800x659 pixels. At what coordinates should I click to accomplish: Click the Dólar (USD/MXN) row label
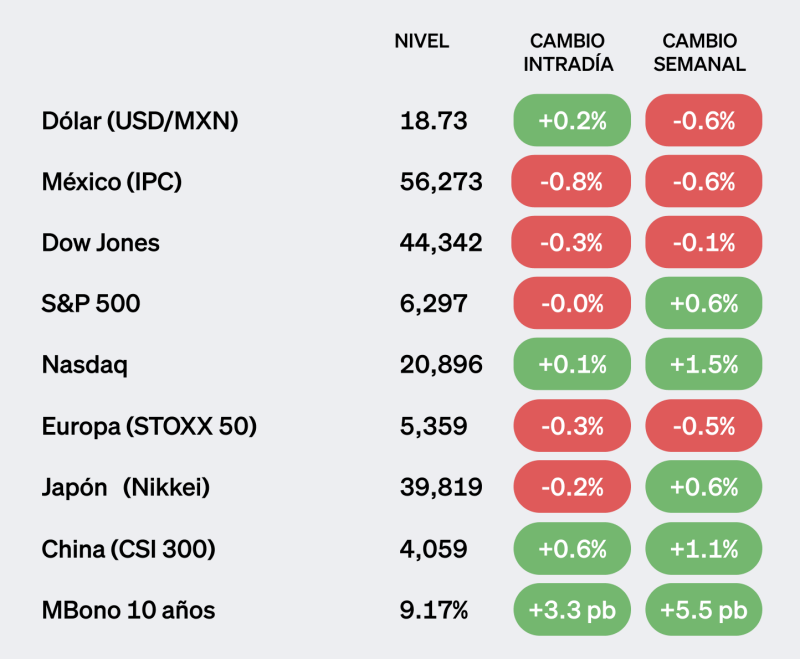click(139, 121)
